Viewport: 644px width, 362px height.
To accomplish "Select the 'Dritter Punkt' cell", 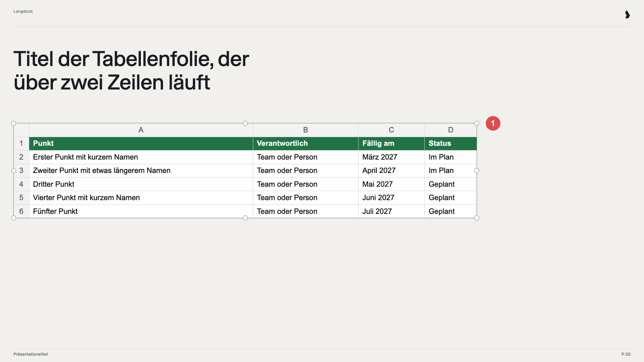I will coord(141,184).
